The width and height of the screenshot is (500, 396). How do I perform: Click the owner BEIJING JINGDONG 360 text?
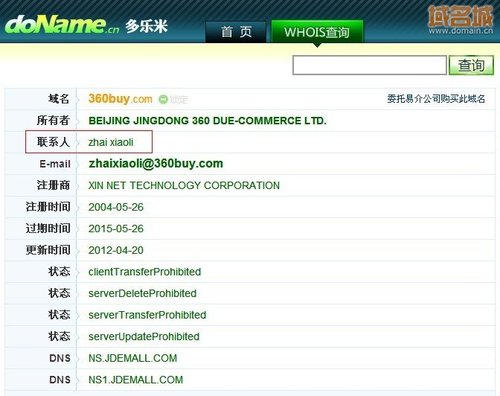(x=207, y=121)
